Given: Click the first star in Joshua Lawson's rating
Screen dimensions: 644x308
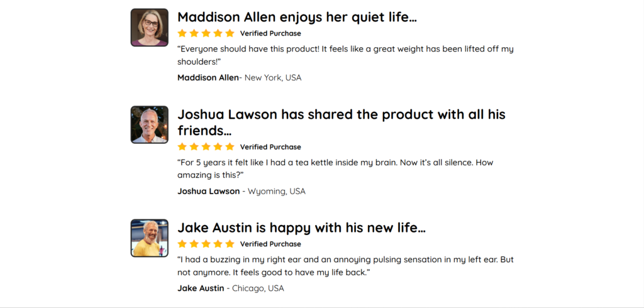Looking at the screenshot, I should tap(182, 146).
